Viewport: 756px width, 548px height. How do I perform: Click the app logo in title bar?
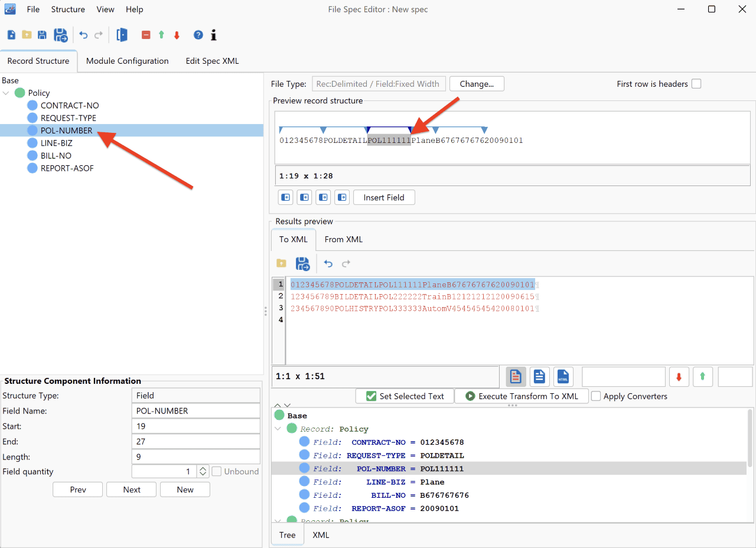pos(10,9)
